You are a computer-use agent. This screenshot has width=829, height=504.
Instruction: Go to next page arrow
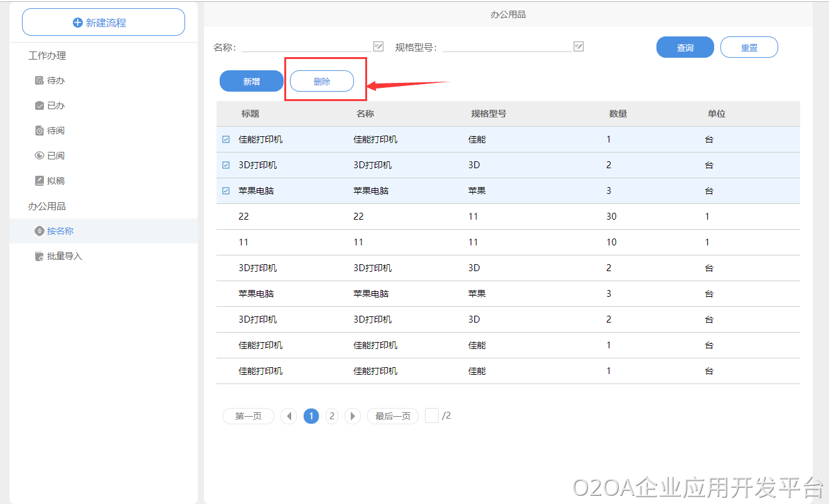353,416
